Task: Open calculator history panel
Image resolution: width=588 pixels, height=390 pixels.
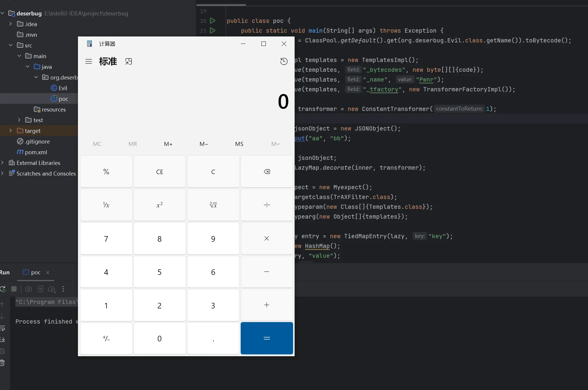Action: (284, 61)
